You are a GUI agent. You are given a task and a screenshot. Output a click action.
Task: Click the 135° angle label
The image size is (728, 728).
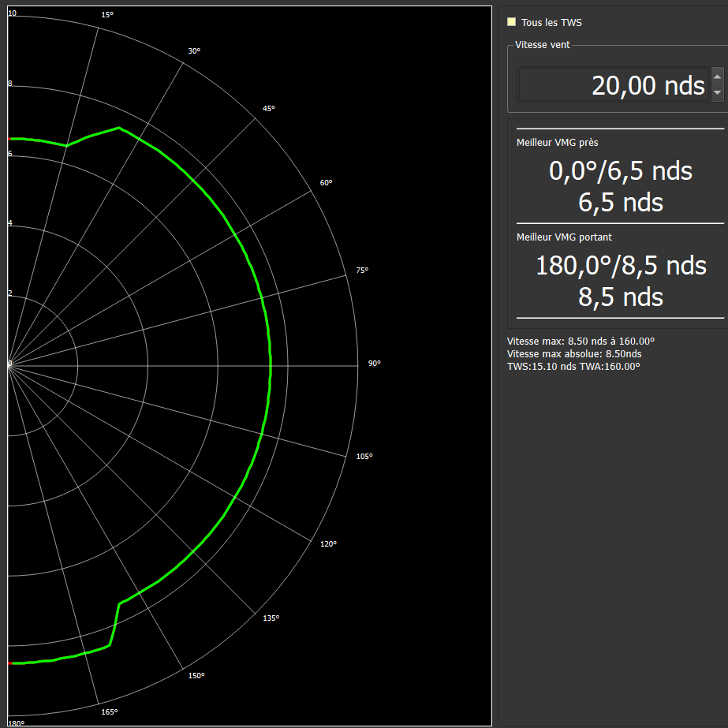coord(271,618)
